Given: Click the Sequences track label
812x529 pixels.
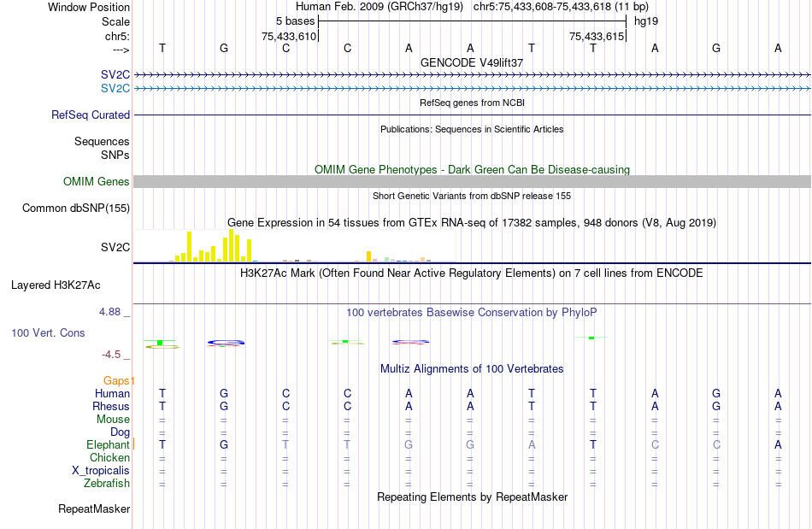Looking at the screenshot, I should (x=102, y=141).
